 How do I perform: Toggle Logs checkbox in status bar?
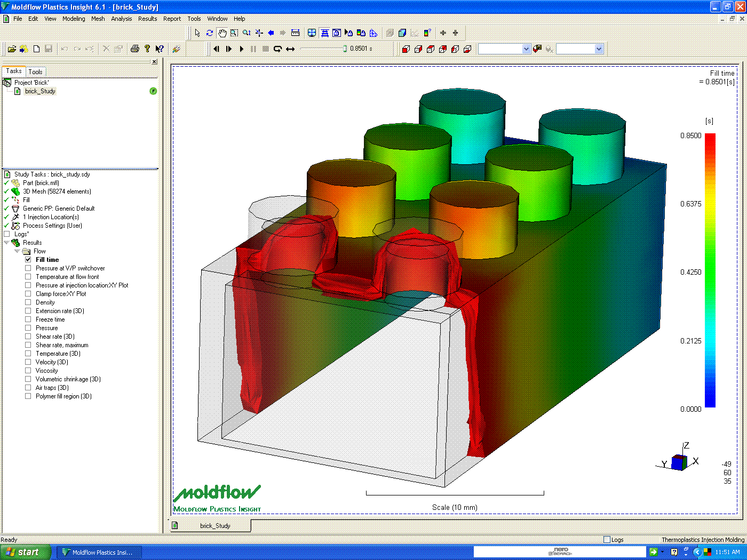coord(607,540)
